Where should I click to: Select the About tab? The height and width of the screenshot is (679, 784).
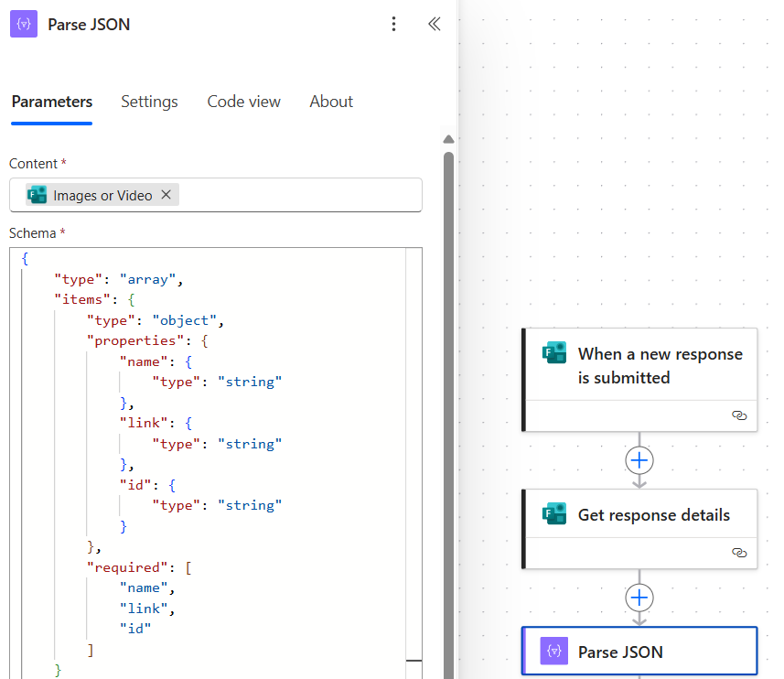tap(331, 102)
